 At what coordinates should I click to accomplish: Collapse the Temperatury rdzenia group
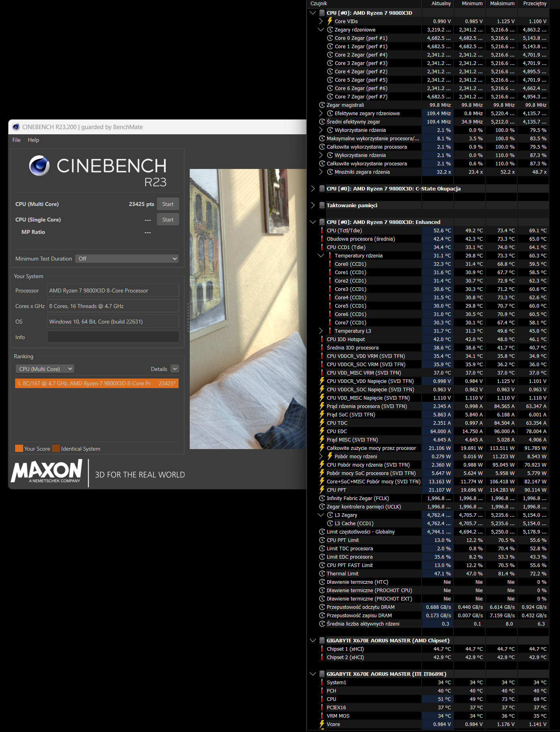pyautogui.click(x=321, y=255)
